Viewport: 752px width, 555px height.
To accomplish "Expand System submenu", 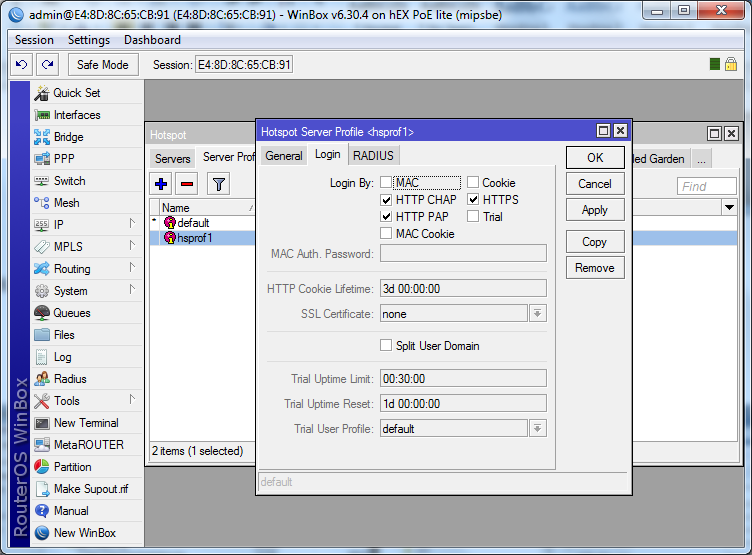I will (x=132, y=290).
